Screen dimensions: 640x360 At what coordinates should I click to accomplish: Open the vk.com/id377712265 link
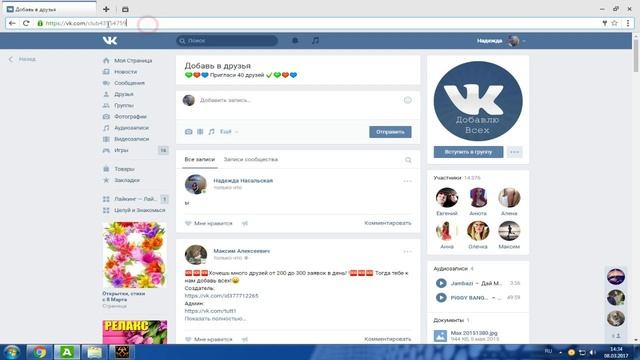click(x=221, y=296)
